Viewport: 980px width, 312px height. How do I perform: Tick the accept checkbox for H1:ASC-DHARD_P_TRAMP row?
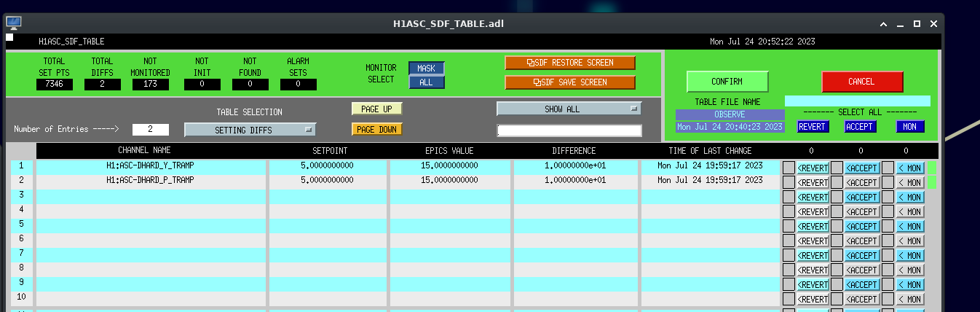837,182
